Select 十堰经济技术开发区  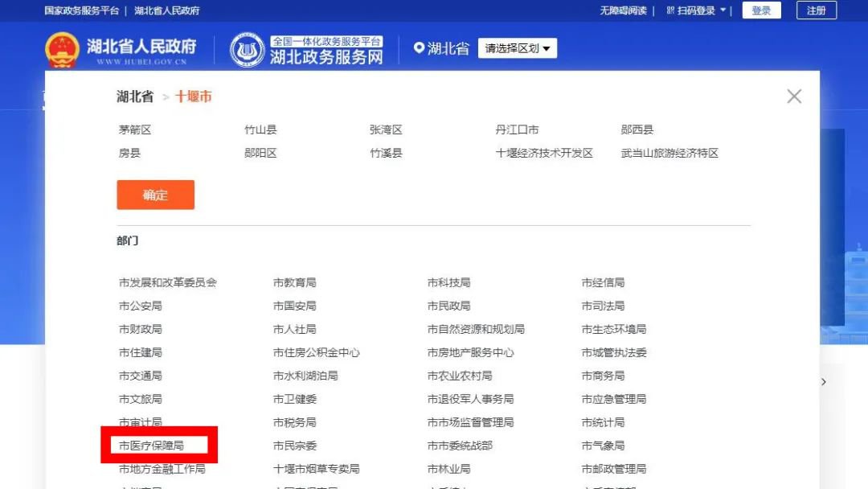(543, 153)
